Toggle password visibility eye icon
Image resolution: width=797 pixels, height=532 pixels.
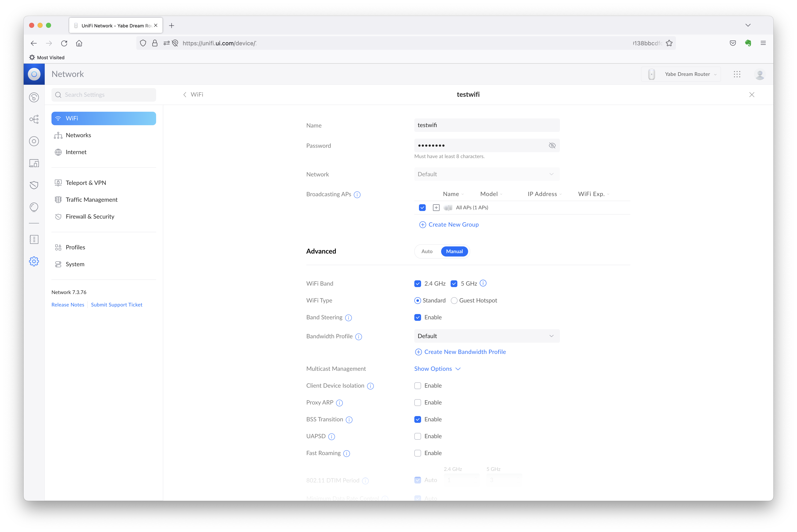pyautogui.click(x=552, y=146)
